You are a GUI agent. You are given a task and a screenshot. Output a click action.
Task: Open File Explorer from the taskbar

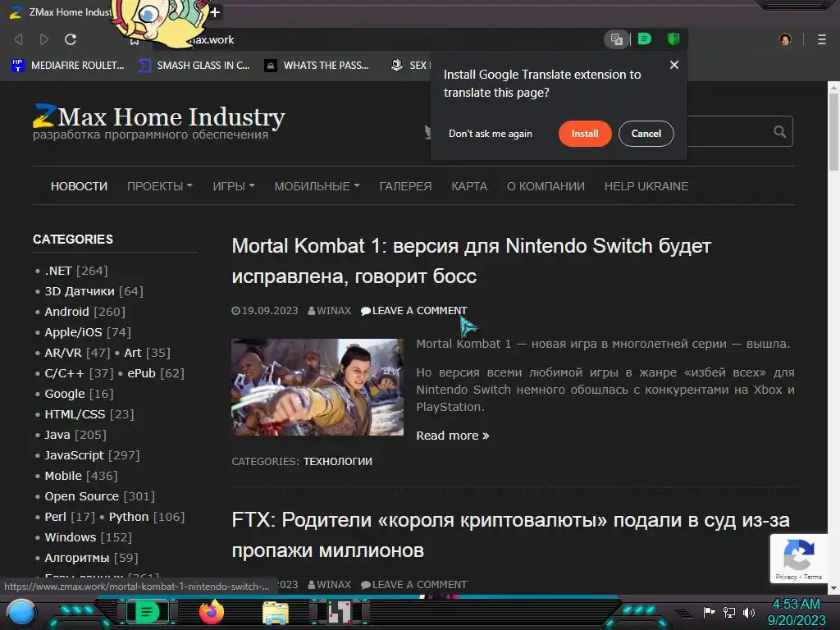click(276, 613)
